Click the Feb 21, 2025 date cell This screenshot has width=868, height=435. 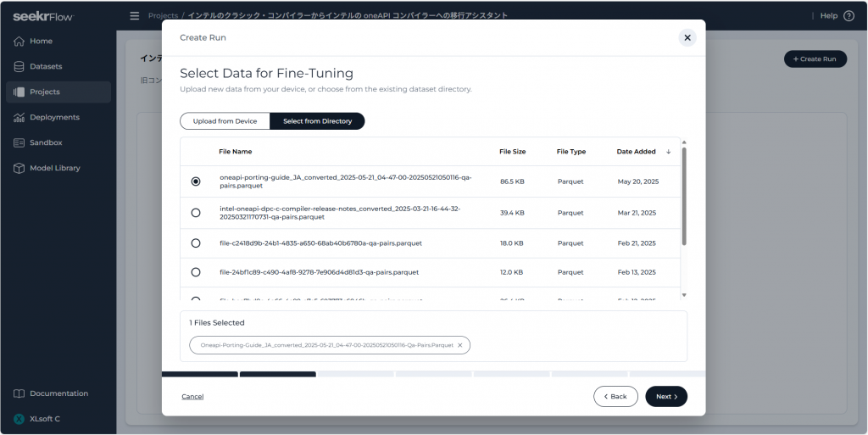[x=637, y=243]
